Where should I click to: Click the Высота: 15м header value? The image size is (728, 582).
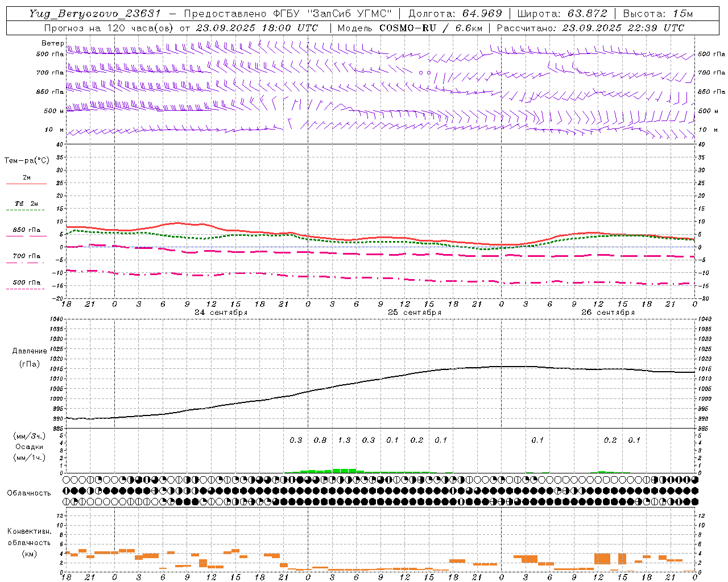tap(657, 14)
